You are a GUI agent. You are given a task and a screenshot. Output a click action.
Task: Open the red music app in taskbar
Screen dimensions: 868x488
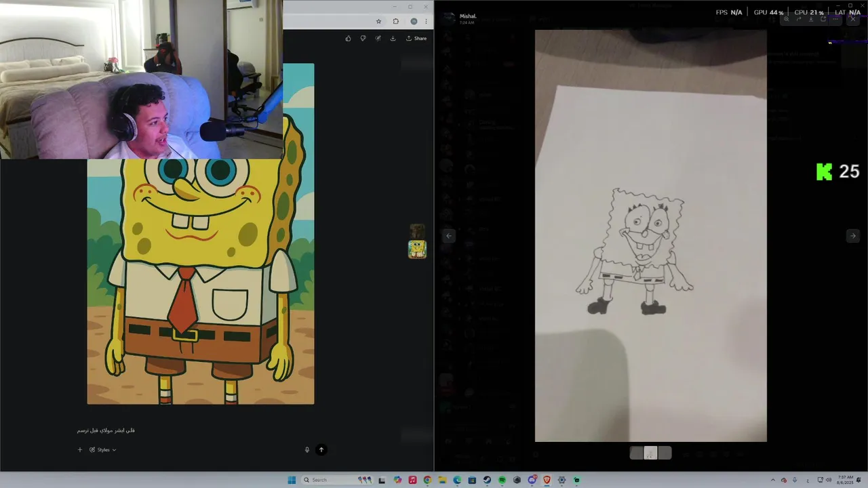click(x=412, y=480)
